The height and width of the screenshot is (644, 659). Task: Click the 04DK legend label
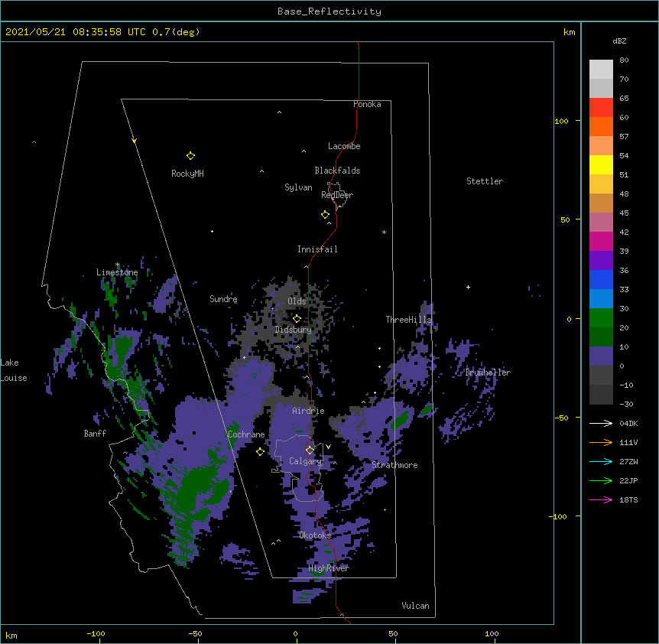point(628,423)
